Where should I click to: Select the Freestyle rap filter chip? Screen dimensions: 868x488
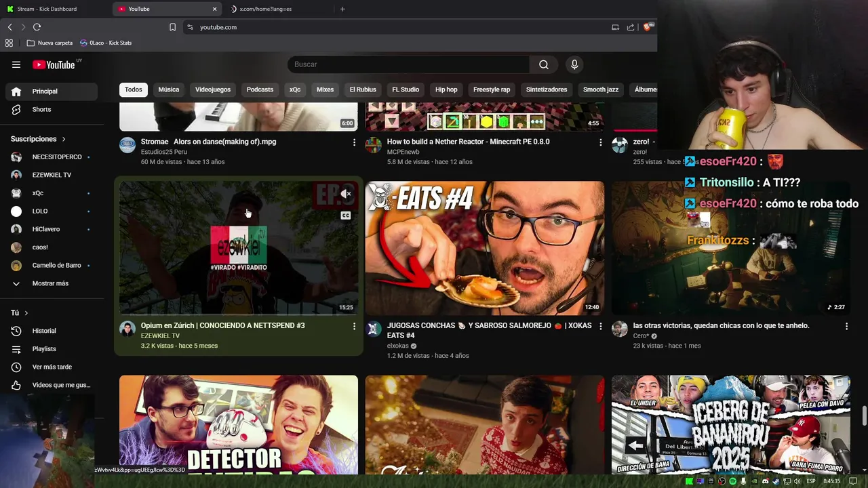coord(492,89)
